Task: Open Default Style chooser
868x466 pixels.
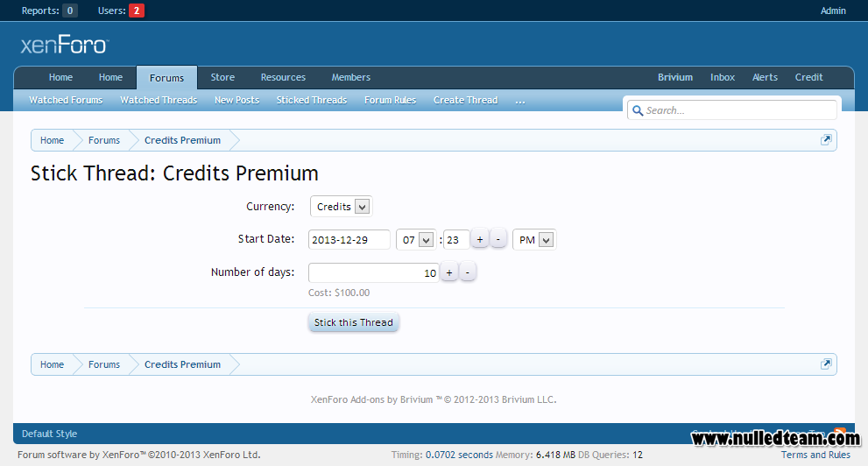Action: [49, 434]
